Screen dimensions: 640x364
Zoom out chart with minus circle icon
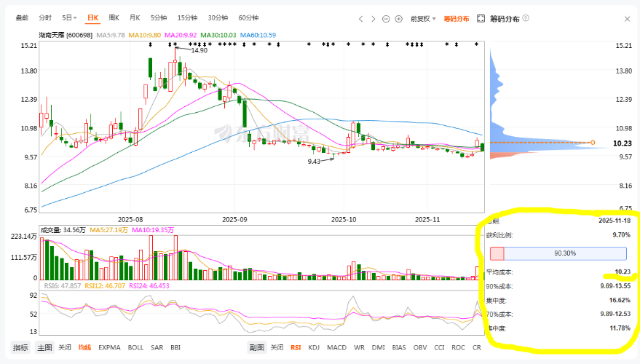(386, 19)
